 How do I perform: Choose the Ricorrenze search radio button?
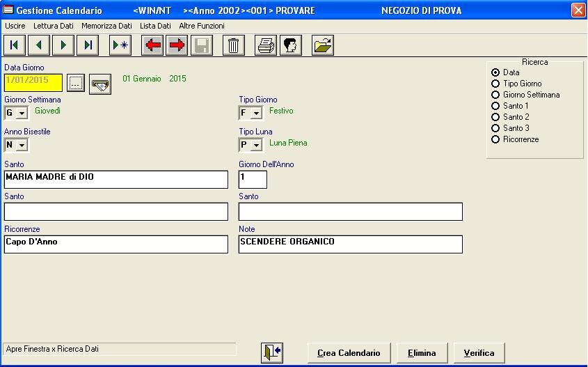click(x=495, y=139)
